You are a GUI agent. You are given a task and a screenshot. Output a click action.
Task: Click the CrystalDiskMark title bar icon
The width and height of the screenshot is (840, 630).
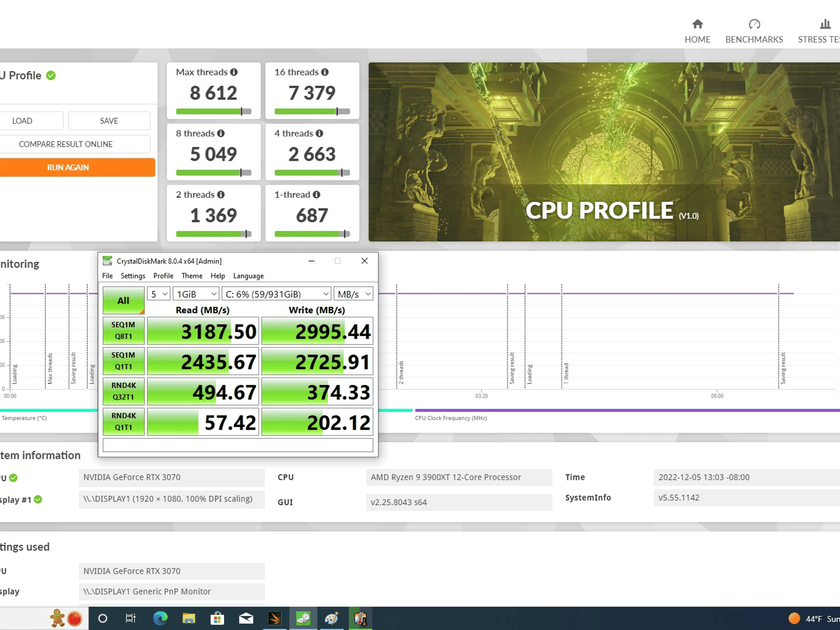pyautogui.click(x=107, y=261)
